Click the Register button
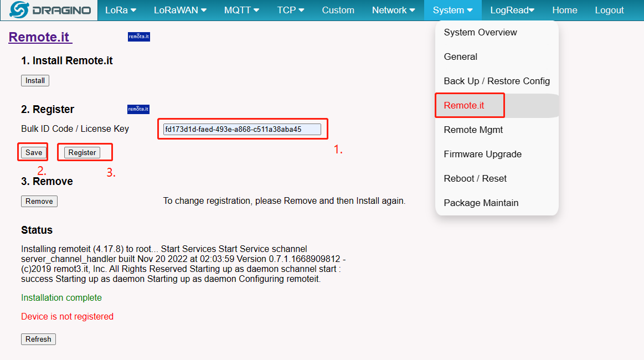 point(82,152)
